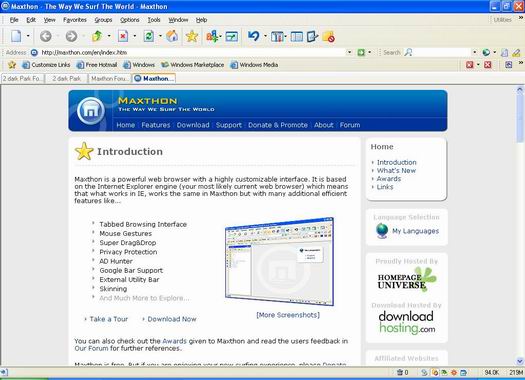The image size is (525, 380).
Task: Open the dropdown arrow next to Up icon
Action: pyautogui.click(x=109, y=36)
